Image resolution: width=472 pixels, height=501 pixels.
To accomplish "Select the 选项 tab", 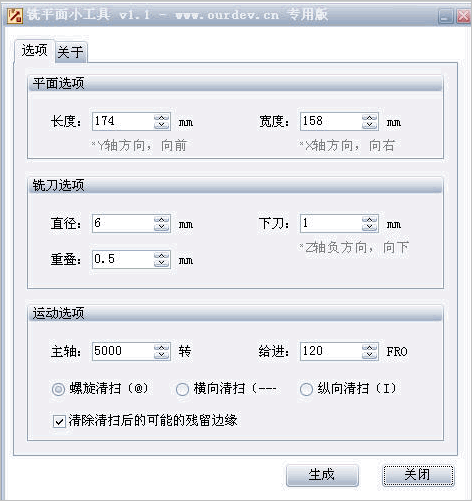I will click(x=34, y=51).
